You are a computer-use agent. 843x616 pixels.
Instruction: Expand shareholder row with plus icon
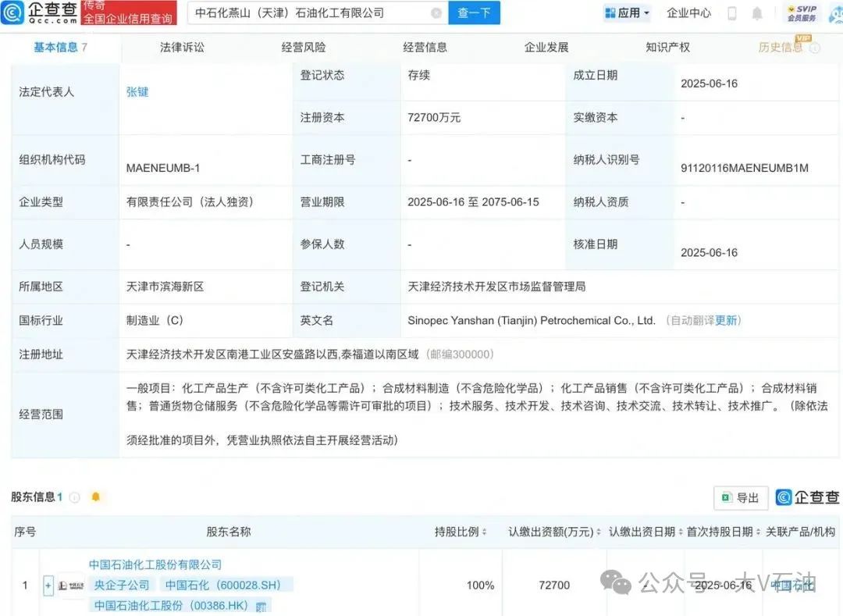click(48, 586)
